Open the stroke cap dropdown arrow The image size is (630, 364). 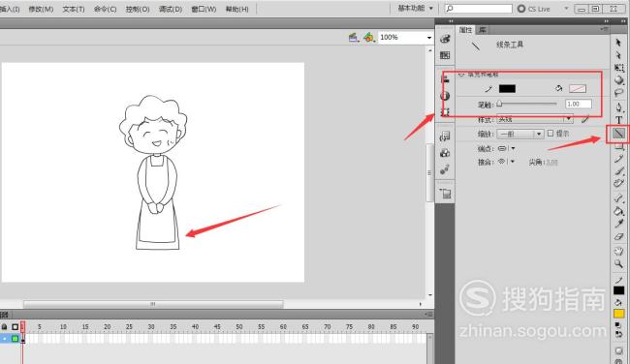(513, 148)
